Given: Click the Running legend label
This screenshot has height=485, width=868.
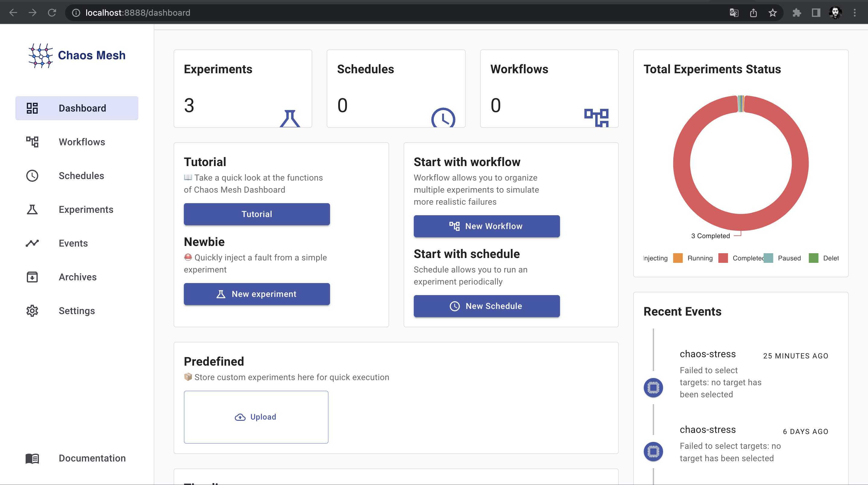Looking at the screenshot, I should [x=700, y=258].
